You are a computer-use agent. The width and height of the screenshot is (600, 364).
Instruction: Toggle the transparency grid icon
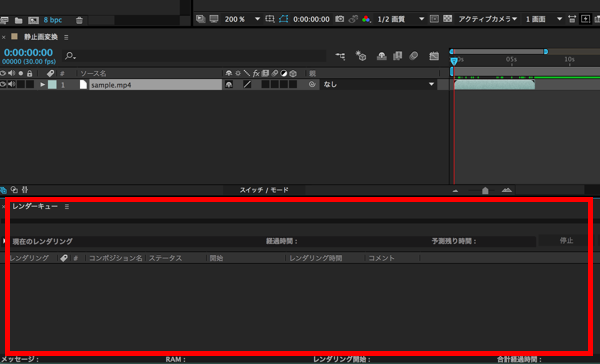(447, 19)
